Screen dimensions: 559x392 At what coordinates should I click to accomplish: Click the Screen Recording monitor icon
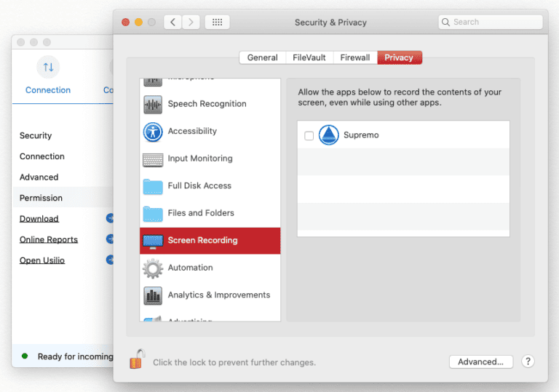[x=153, y=241]
